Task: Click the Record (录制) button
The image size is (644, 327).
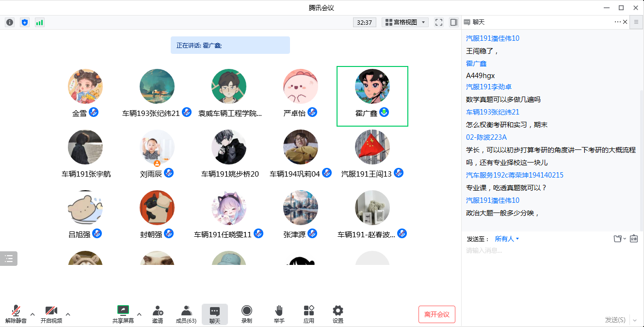Action: tap(247, 314)
